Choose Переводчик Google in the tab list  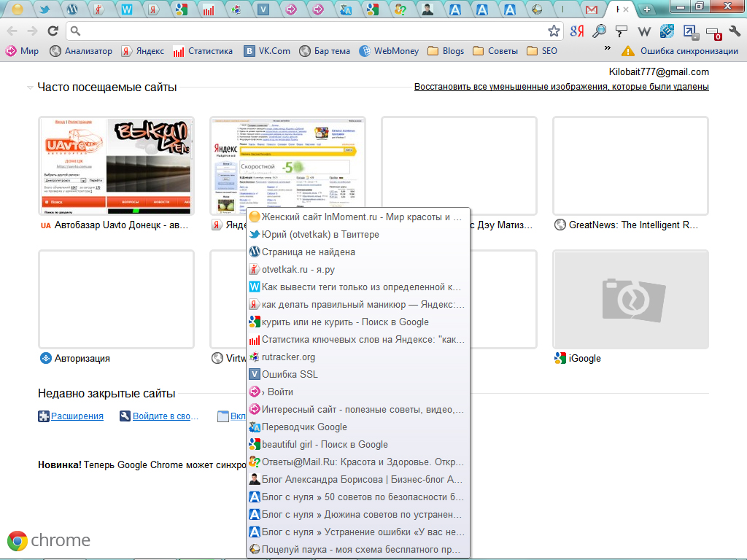[304, 427]
